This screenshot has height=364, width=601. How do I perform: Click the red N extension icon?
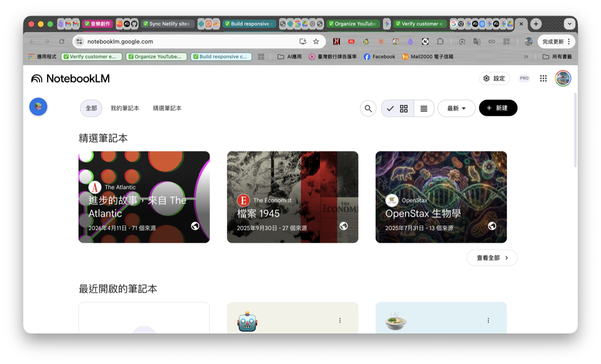[336, 41]
